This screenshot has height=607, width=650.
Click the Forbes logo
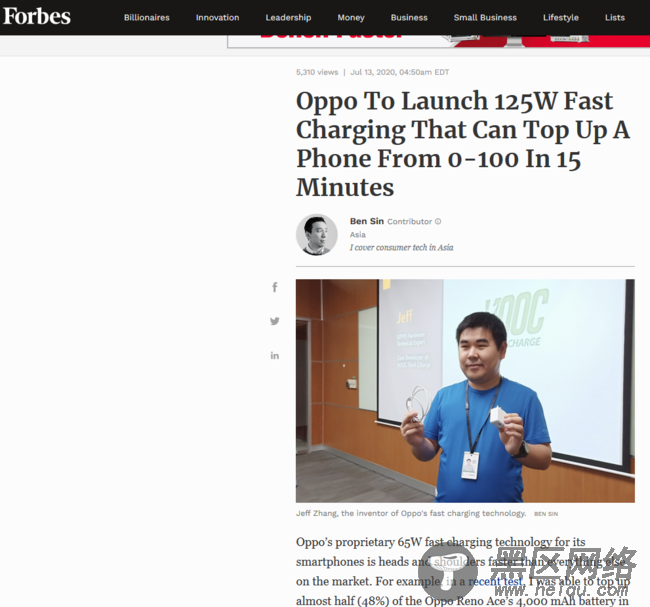[36, 17]
